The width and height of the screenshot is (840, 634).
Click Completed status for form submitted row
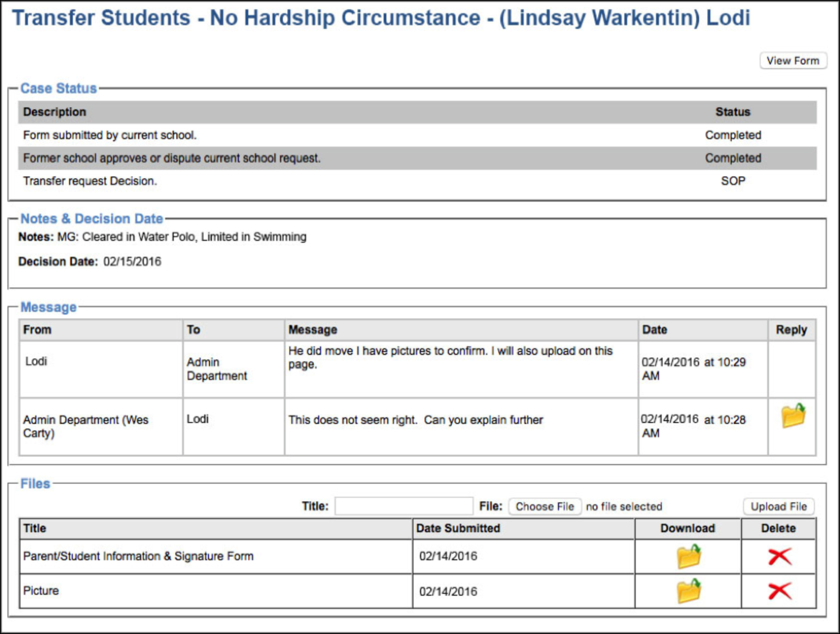[733, 135]
